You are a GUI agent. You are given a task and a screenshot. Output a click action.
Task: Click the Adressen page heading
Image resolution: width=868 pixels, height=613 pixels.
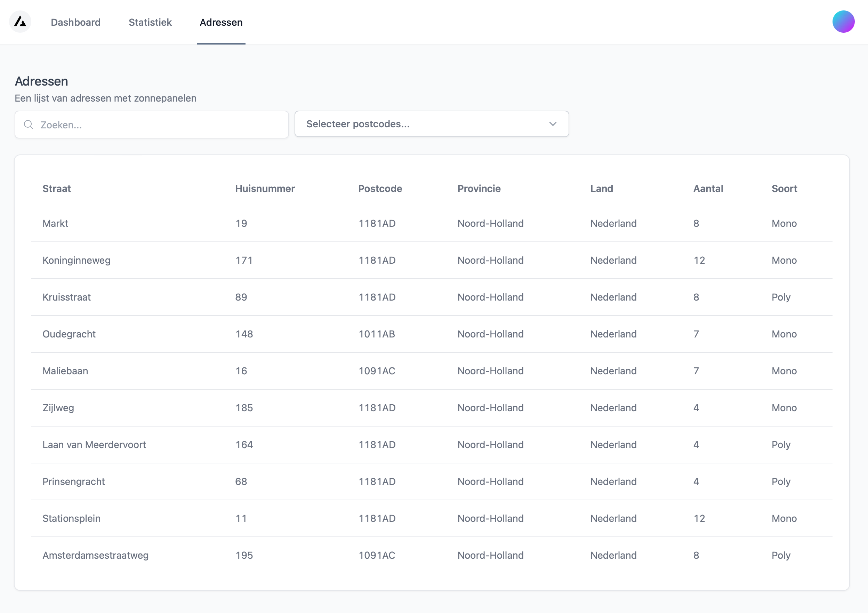pos(41,81)
